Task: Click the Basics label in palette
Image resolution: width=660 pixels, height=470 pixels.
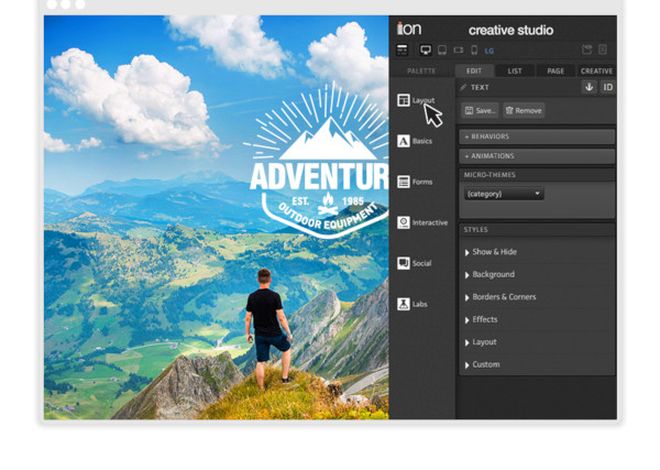Action: click(422, 141)
